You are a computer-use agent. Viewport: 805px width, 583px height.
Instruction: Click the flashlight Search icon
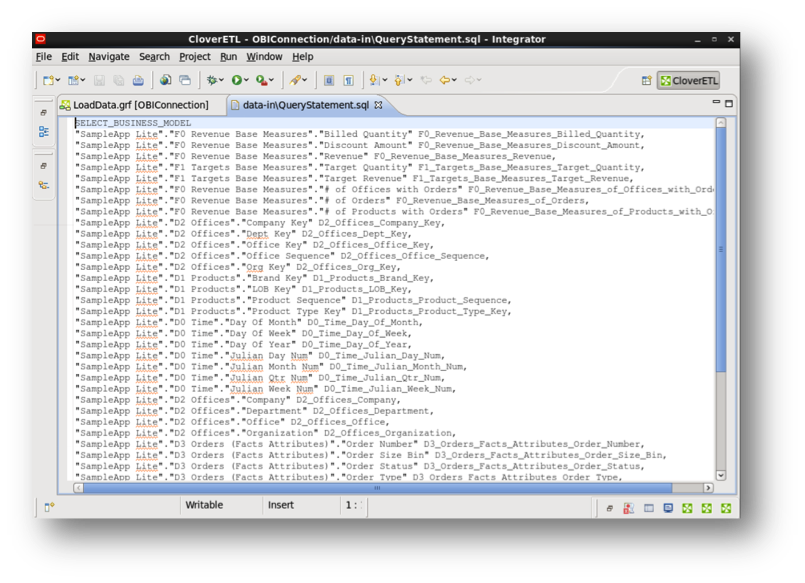(x=295, y=80)
